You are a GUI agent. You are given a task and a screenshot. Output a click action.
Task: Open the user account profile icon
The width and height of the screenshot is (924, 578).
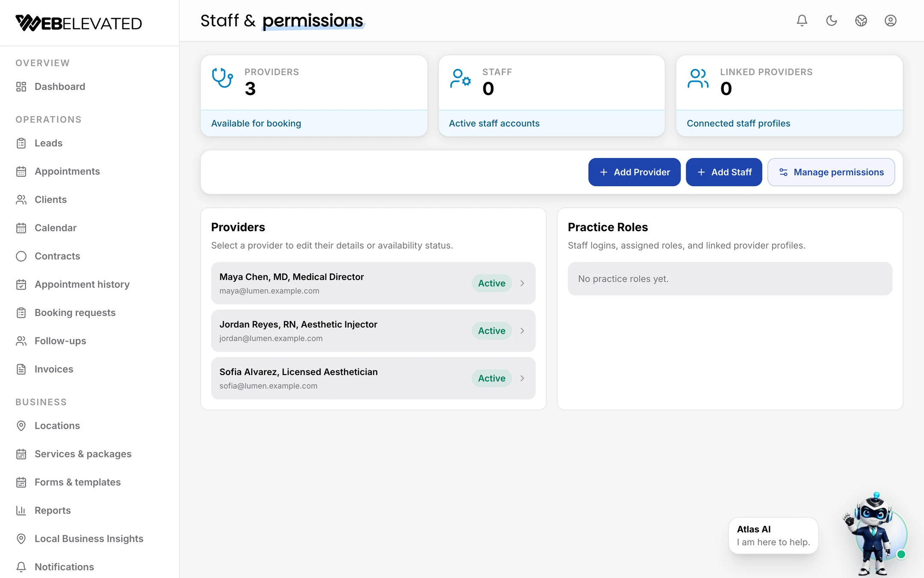[890, 21]
